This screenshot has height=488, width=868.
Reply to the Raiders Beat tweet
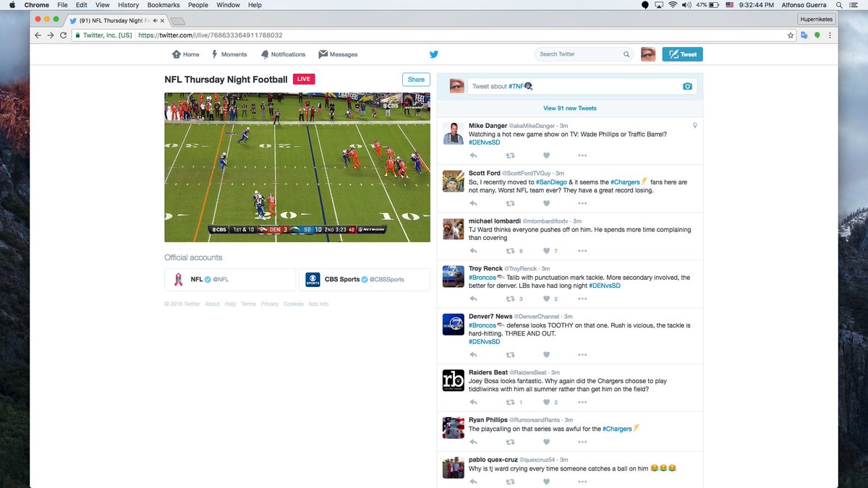[473, 402]
